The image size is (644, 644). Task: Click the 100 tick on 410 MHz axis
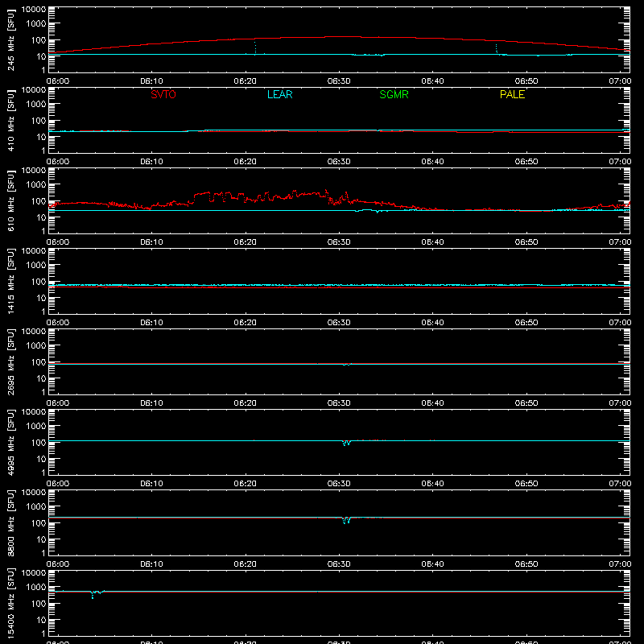pos(39,121)
